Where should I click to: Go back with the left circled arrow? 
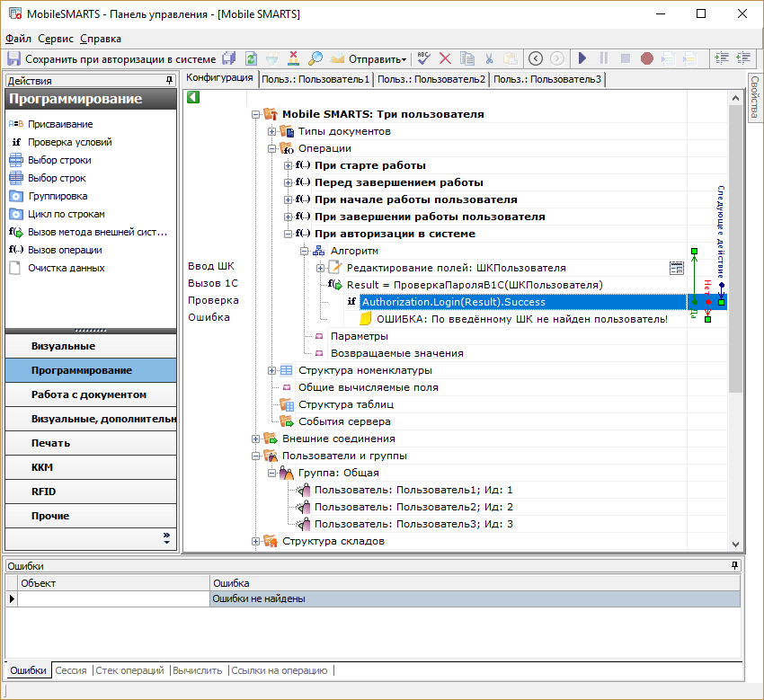(x=536, y=59)
